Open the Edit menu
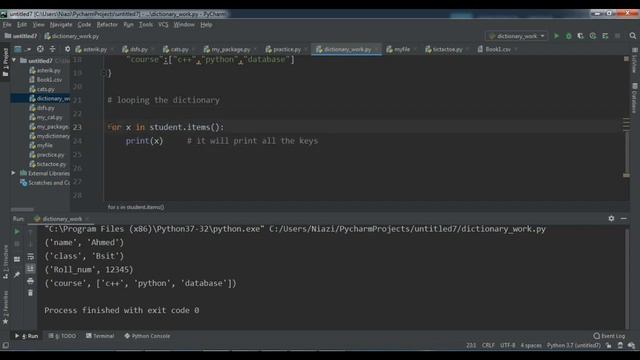Screen dimensions: 640x360 pos(22,24)
